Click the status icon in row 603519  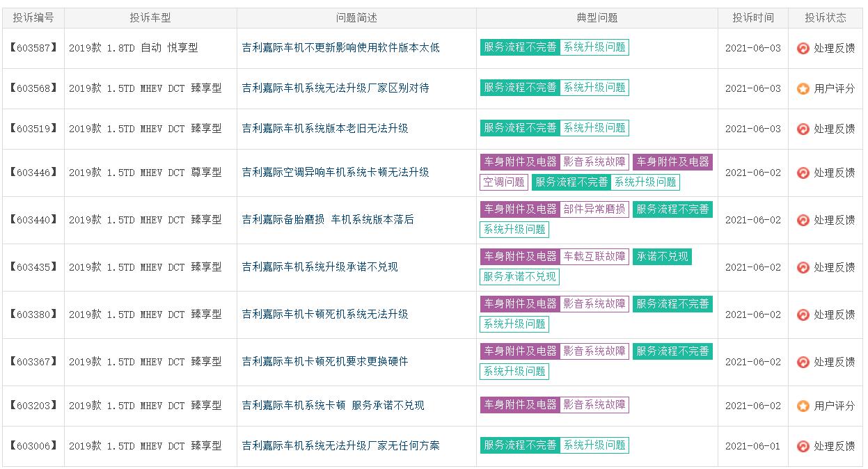803,129
